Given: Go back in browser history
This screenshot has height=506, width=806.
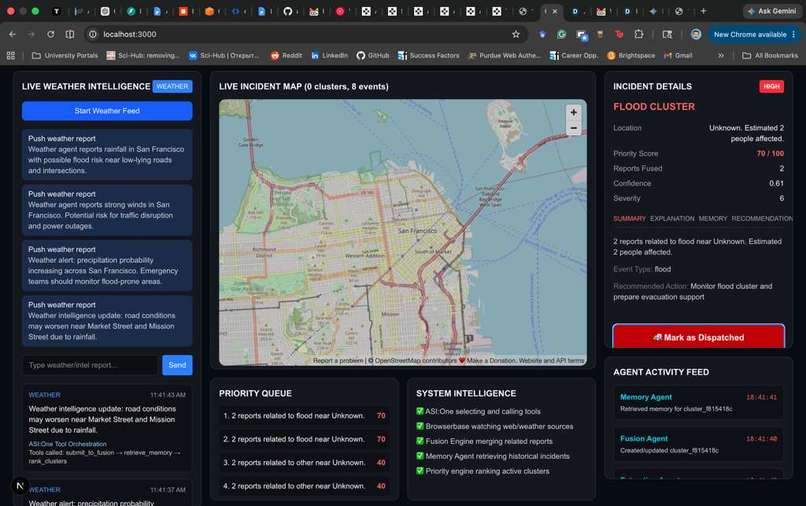Looking at the screenshot, I should click(12, 34).
